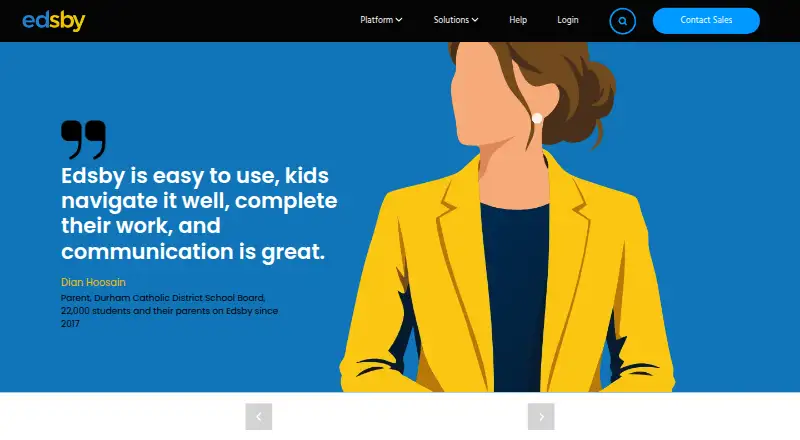Screen dimensions: 800x440
Task: Expand the Platform dropdown menu
Action: pyautogui.click(x=381, y=20)
